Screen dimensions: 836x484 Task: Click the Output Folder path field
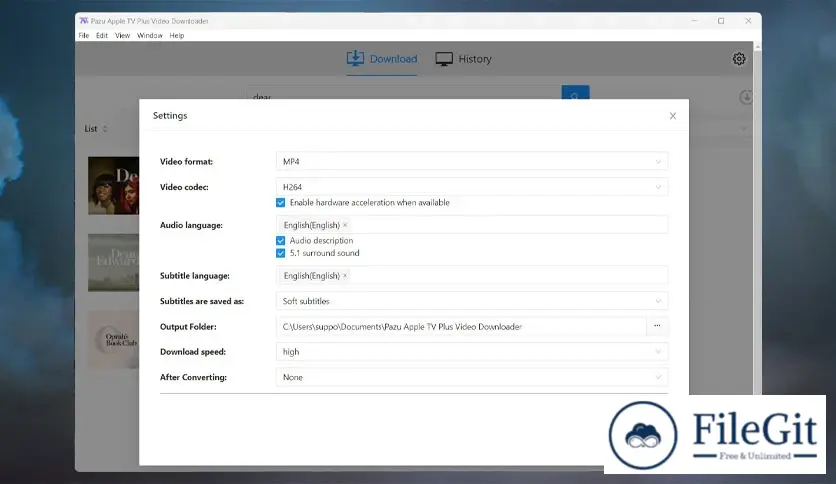pos(461,326)
